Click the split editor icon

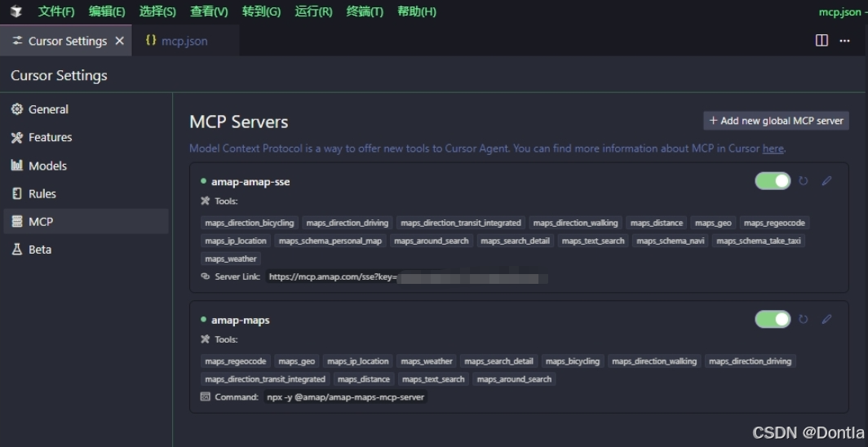822,41
